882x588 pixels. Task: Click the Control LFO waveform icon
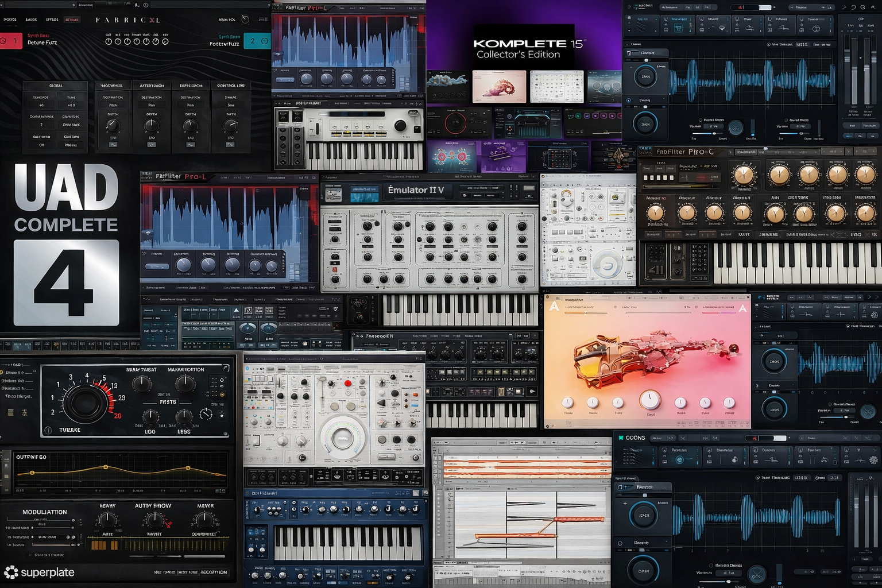pos(230,145)
